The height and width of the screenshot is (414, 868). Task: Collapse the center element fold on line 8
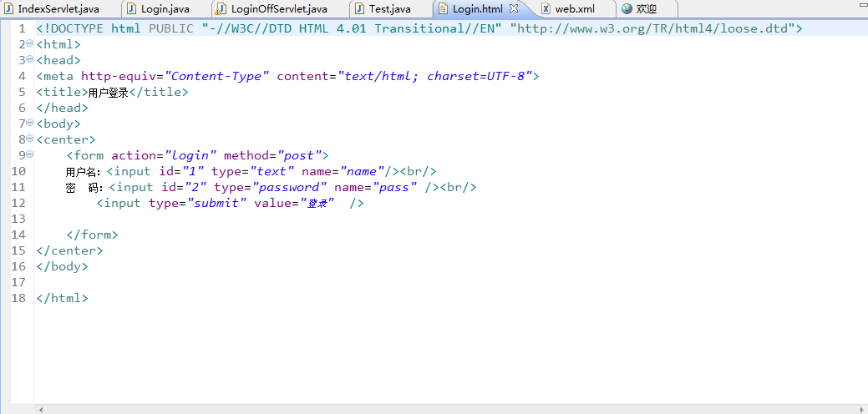(x=30, y=139)
